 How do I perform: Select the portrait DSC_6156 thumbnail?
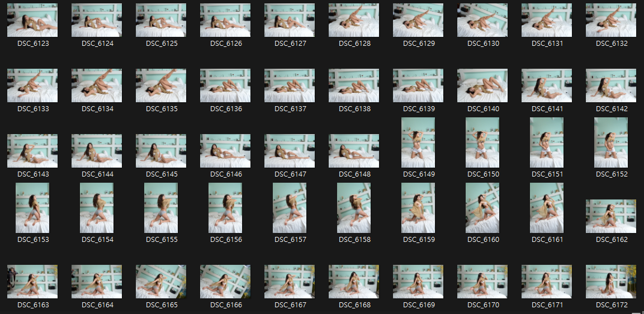(225, 208)
